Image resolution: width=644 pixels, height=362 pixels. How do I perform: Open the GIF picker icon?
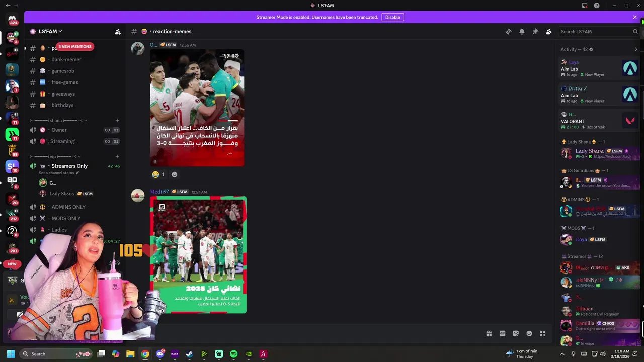(502, 333)
